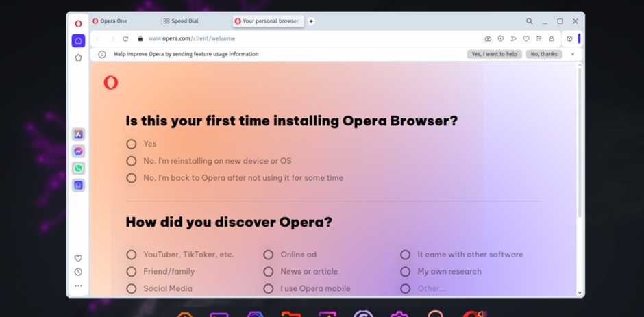644x317 pixels.
Task: Switch to the 'Speed Dial' tab
Action: coord(195,21)
